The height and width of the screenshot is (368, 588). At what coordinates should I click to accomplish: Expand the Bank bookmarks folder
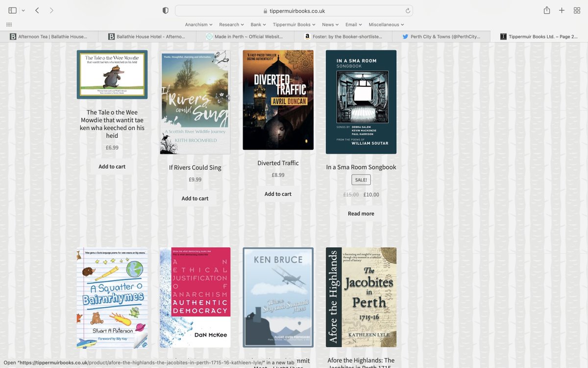pos(258,25)
